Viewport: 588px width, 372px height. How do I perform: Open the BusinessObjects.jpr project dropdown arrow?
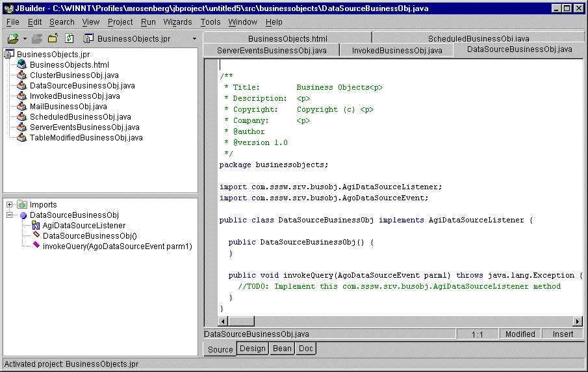194,38
